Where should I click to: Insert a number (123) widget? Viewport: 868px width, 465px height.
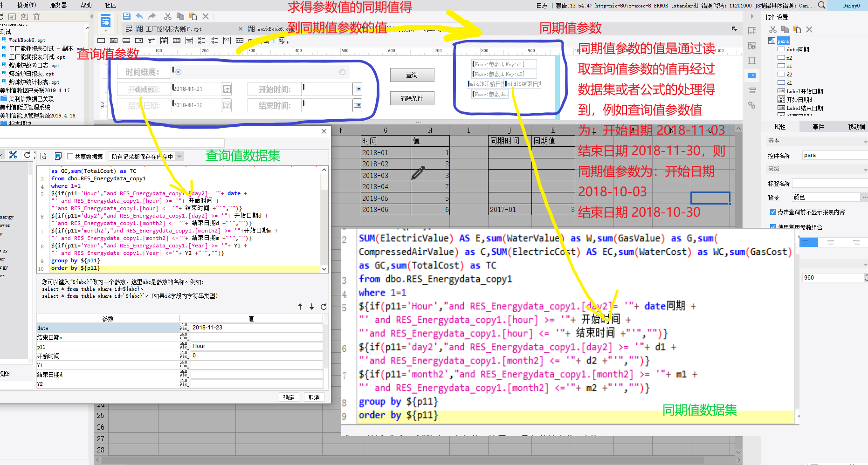pyautogui.click(x=177, y=41)
